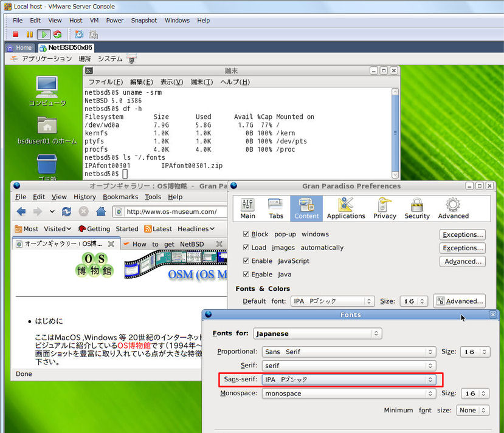Click the OS博物館 logo image
504x433 pixels.
click(95, 265)
